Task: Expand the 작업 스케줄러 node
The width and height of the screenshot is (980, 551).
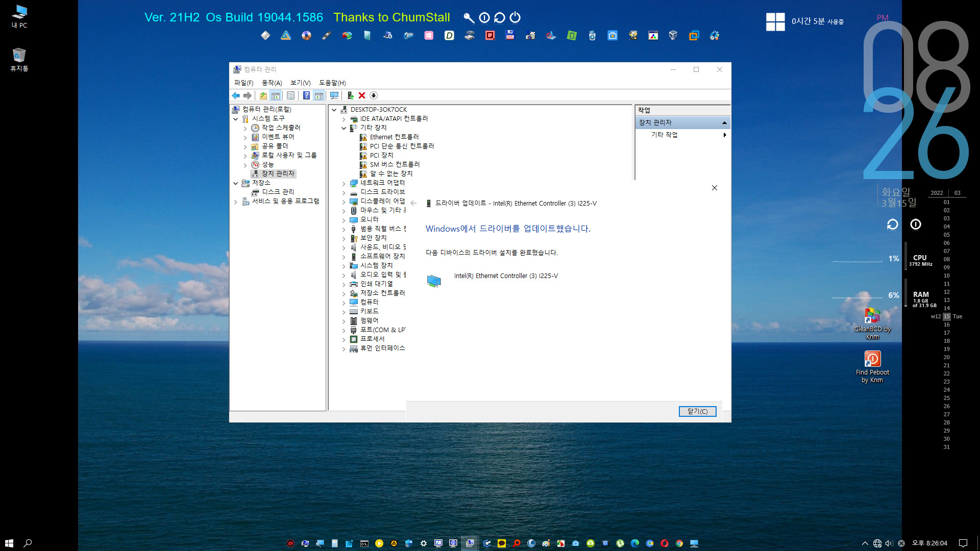Action: pos(246,128)
